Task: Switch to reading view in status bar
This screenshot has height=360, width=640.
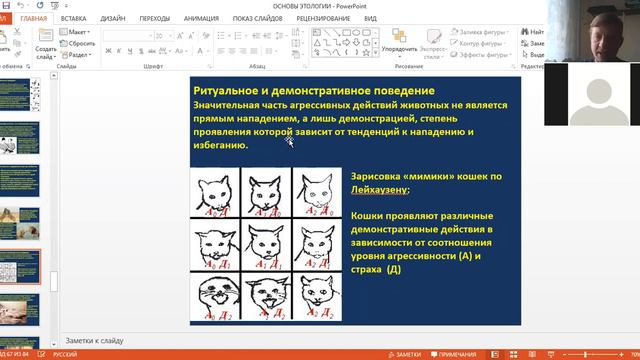Action: pos(532,354)
